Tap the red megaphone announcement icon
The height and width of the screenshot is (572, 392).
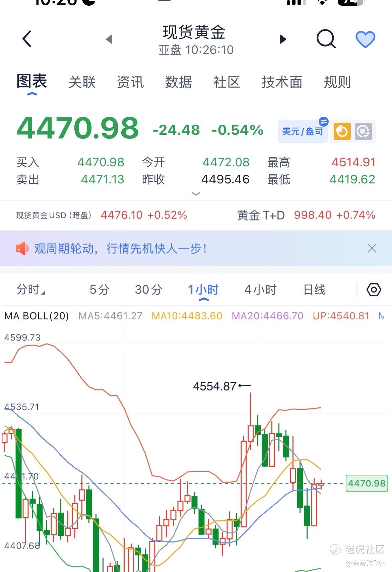(x=22, y=248)
